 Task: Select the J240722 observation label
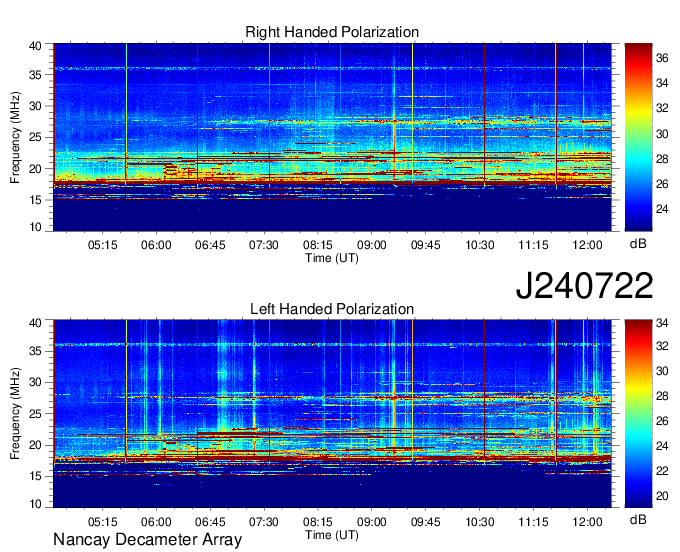584,285
